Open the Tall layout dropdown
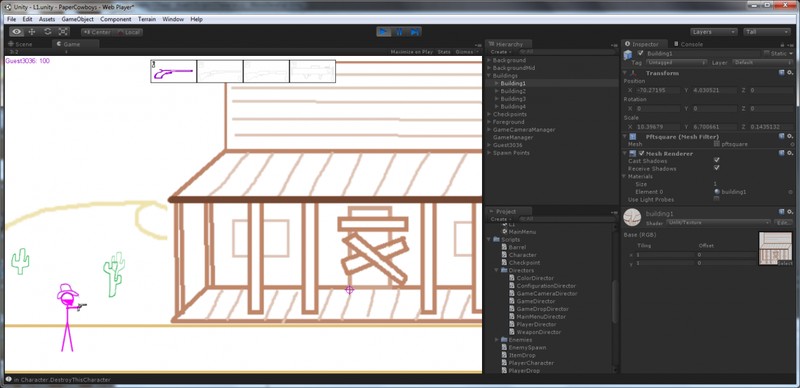Screen dimensions: 800x388 pos(766,32)
